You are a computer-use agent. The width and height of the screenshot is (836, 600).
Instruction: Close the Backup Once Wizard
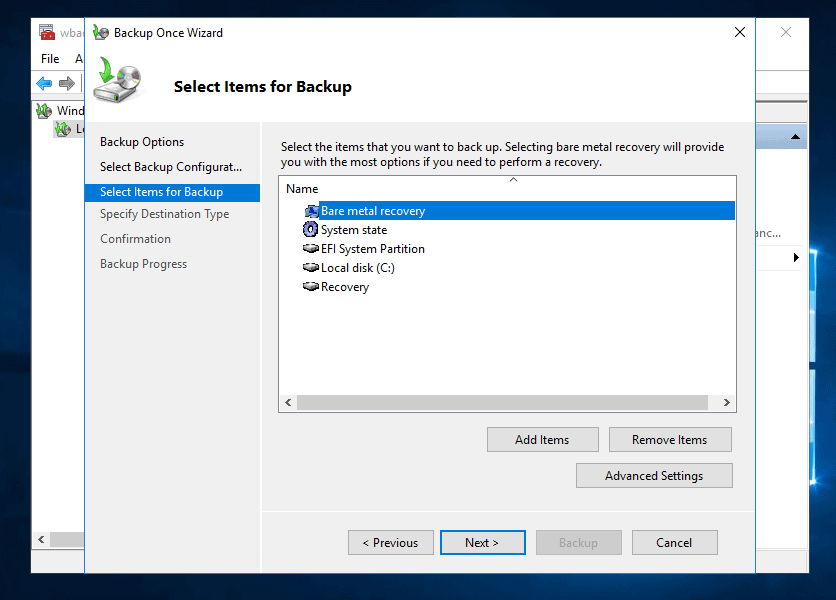740,32
